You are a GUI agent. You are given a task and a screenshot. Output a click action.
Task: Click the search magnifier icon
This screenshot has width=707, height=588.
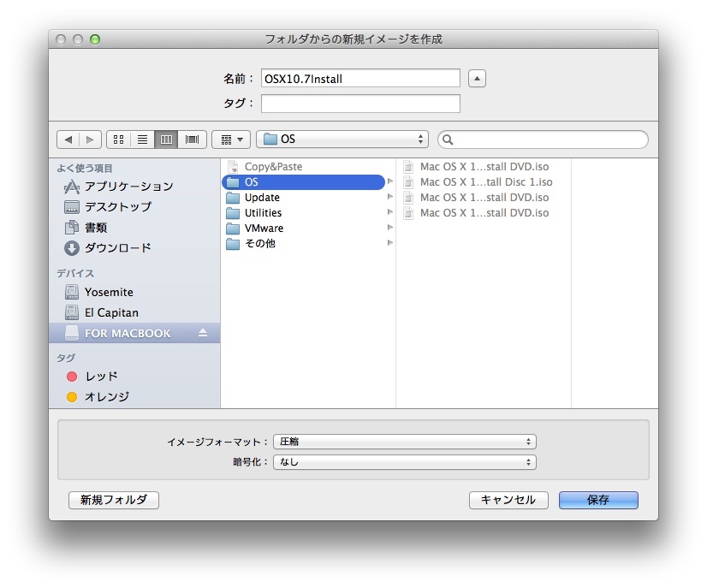click(448, 140)
